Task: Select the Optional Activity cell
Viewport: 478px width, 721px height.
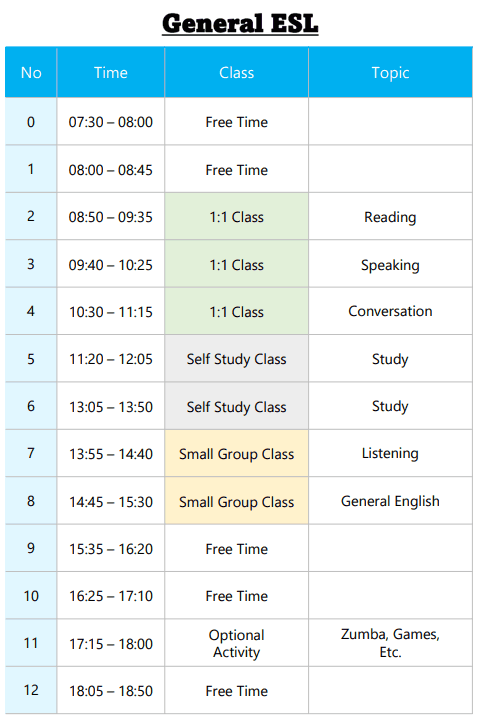Action: 236,643
